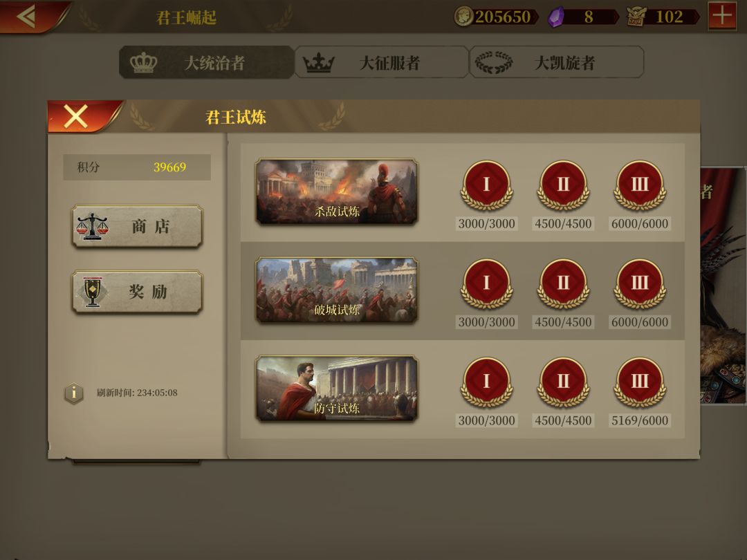Screen dimensions: 747x560
Task: Click the purple gem currency icon
Action: [555, 17]
